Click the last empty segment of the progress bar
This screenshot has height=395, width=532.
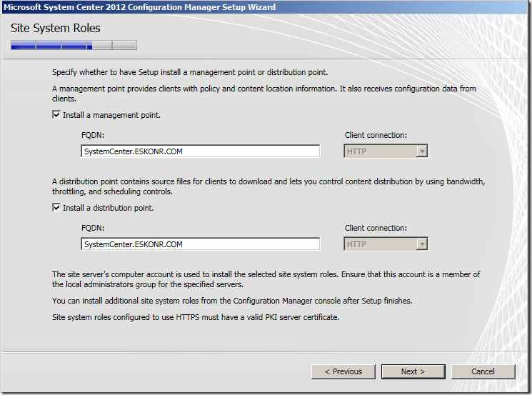[x=124, y=46]
